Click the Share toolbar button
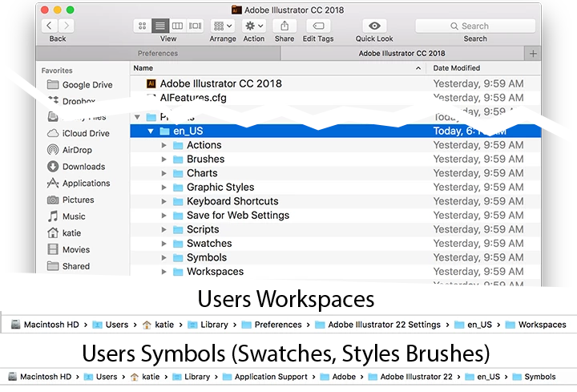 tap(284, 26)
